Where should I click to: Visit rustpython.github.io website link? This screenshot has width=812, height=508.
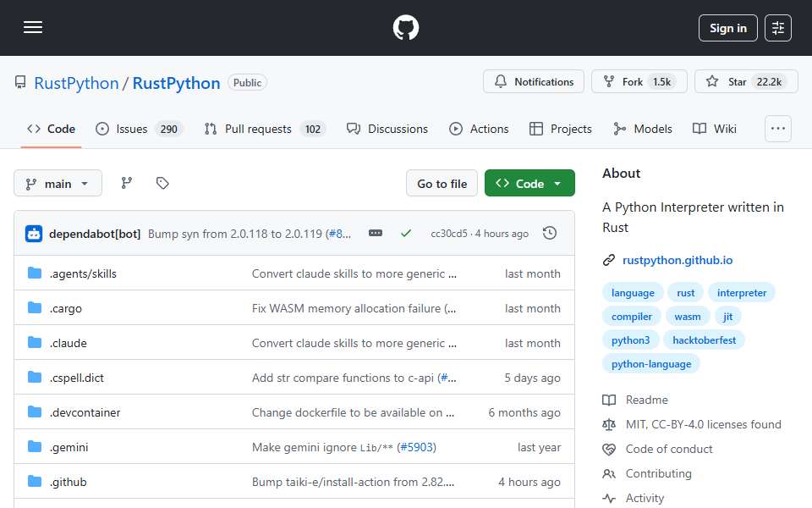678,260
